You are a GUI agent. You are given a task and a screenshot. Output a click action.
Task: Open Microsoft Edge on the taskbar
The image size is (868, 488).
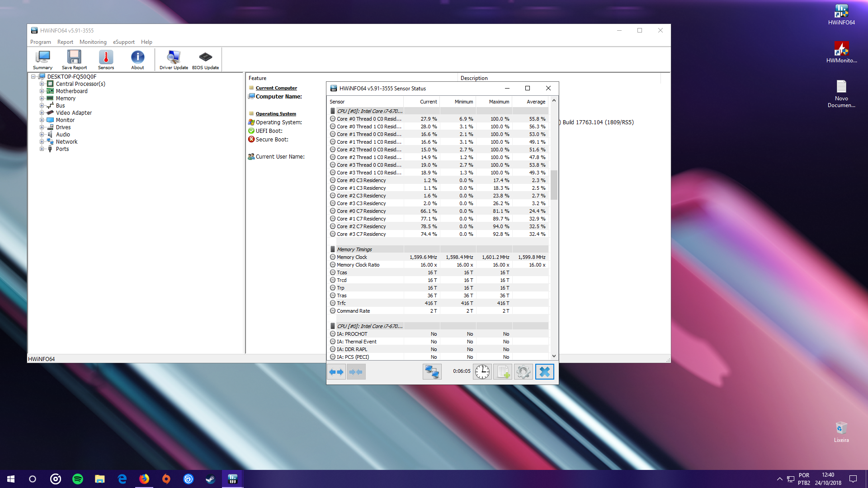pos(122,479)
